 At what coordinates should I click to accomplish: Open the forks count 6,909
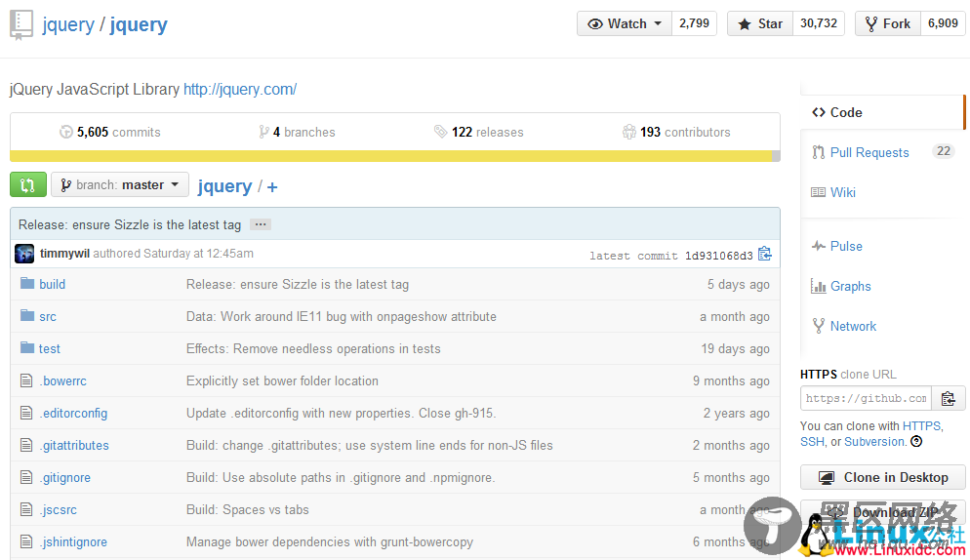[943, 23]
